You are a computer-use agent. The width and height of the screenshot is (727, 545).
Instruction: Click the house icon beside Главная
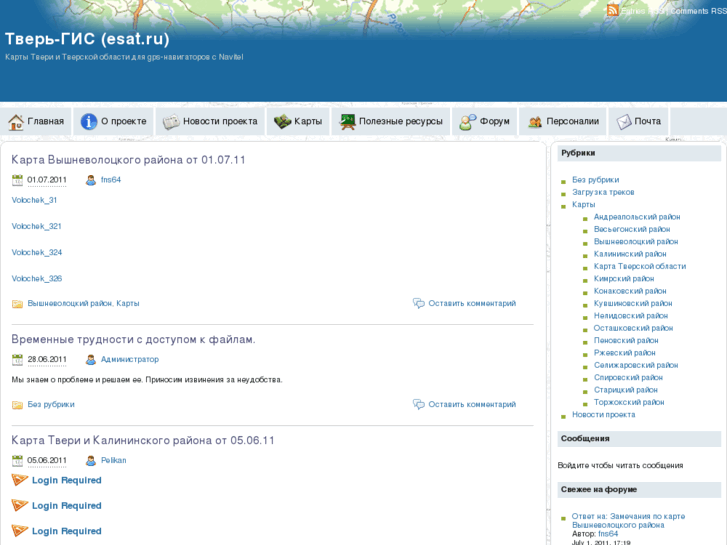(16, 122)
